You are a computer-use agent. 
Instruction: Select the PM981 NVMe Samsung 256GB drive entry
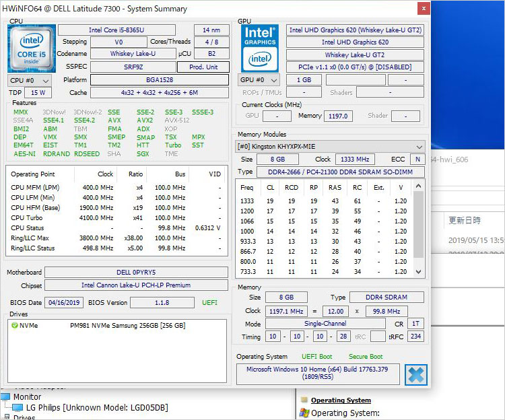click(127, 325)
